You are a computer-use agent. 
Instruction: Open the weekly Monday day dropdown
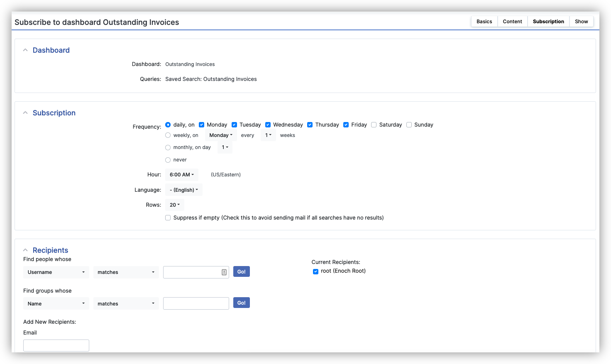pyautogui.click(x=220, y=135)
